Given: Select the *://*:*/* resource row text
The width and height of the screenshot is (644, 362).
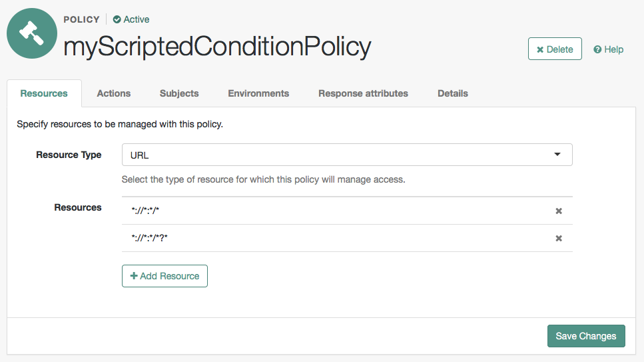Looking at the screenshot, I should 145,211.
